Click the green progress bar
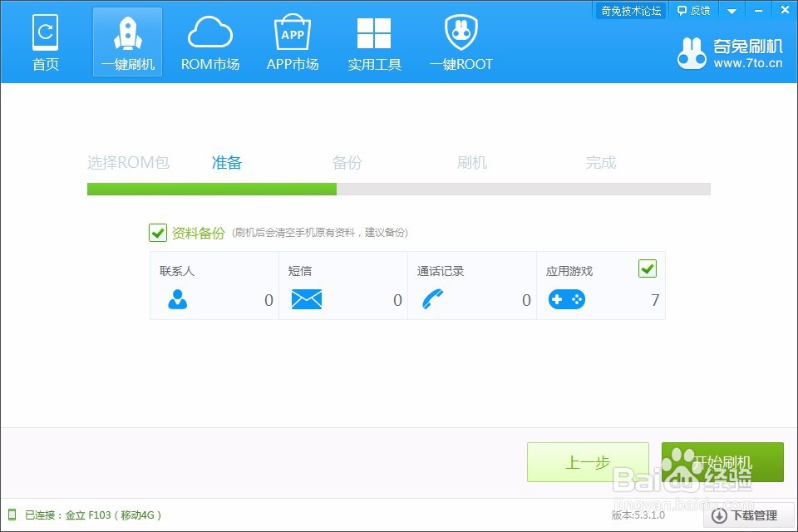Image resolution: width=798 pixels, height=532 pixels. click(x=211, y=190)
